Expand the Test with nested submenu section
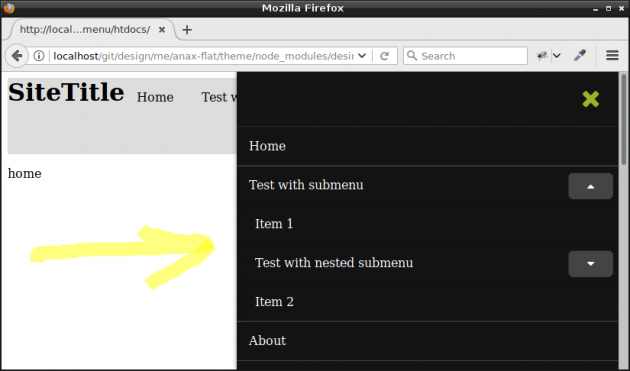 pos(591,264)
